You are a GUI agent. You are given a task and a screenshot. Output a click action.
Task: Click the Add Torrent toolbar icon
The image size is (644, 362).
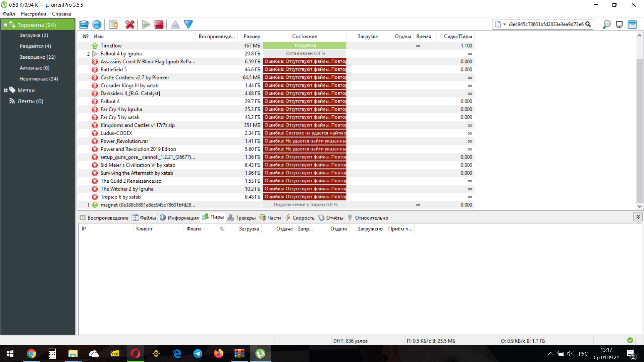click(x=84, y=24)
